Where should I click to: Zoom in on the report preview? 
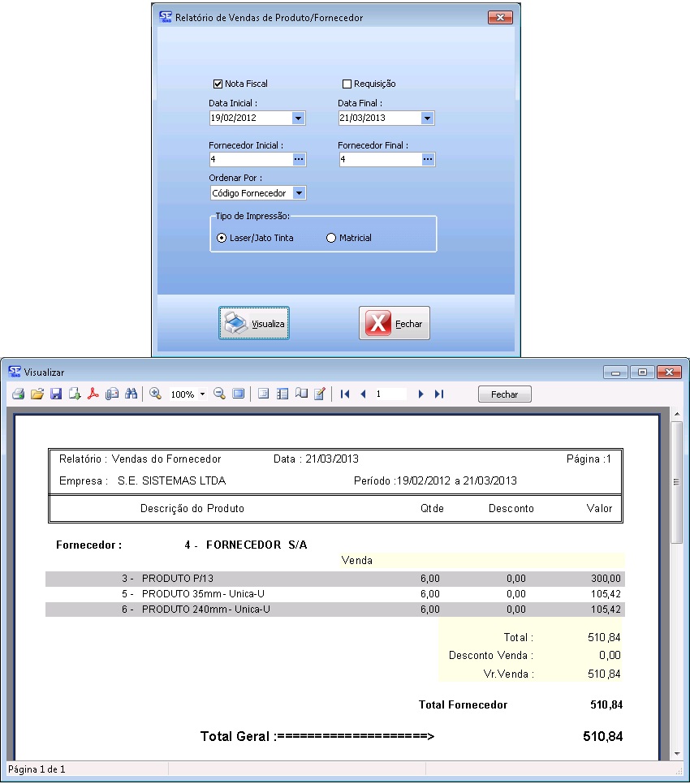coord(156,394)
